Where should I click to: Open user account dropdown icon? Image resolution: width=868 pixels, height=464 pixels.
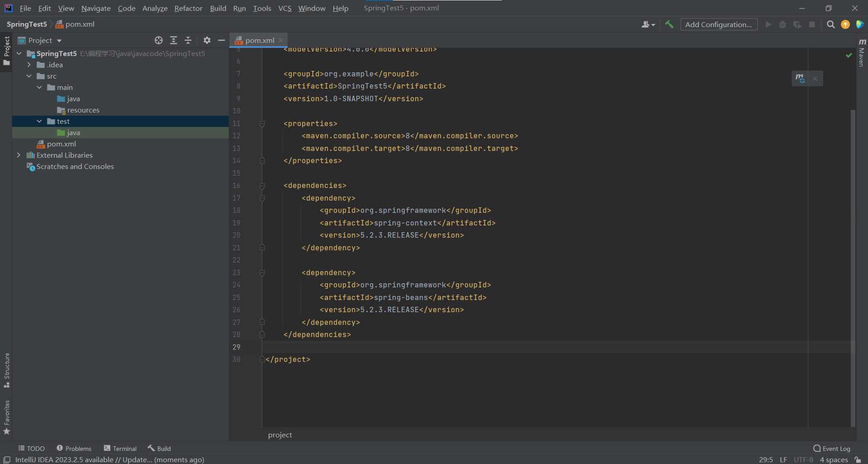pos(648,24)
